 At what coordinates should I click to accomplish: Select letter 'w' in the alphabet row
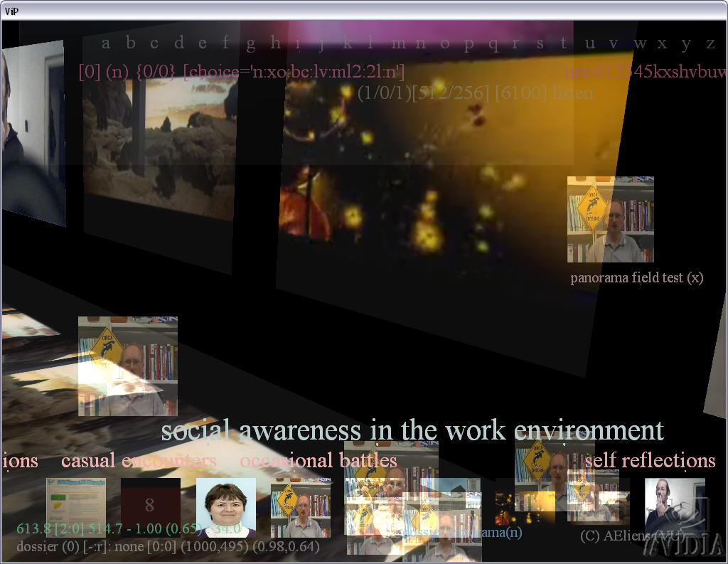tap(640, 45)
